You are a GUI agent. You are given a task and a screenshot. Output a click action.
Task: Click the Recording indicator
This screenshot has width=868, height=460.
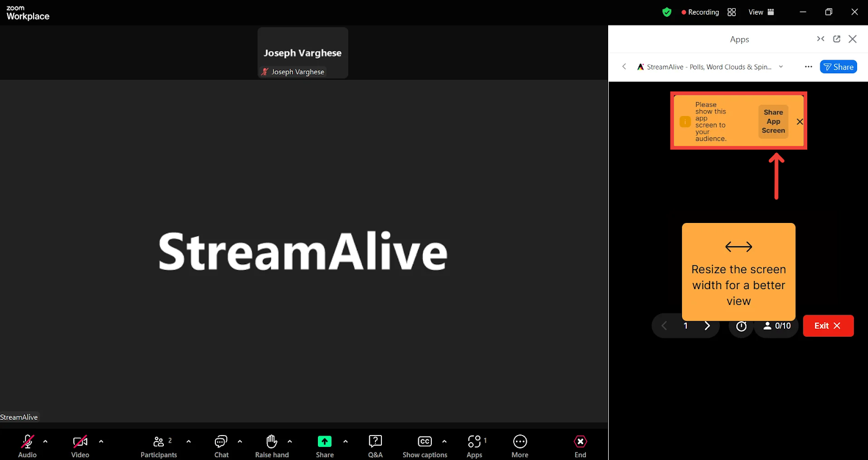(x=700, y=12)
